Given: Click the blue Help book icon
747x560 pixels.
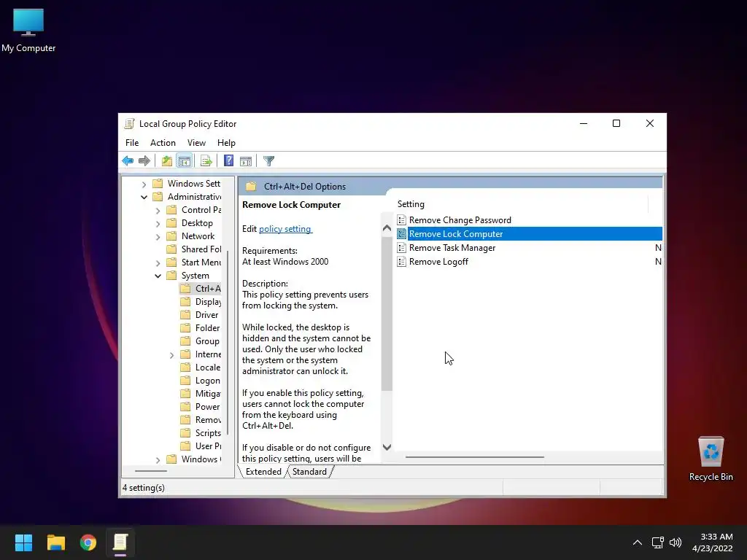Looking at the screenshot, I should [x=228, y=161].
